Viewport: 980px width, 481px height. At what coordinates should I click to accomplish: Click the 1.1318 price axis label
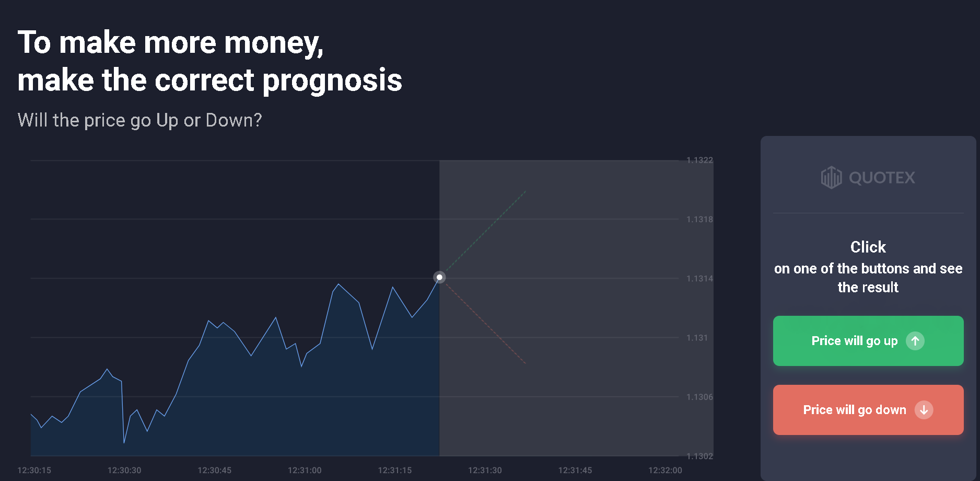(x=699, y=219)
